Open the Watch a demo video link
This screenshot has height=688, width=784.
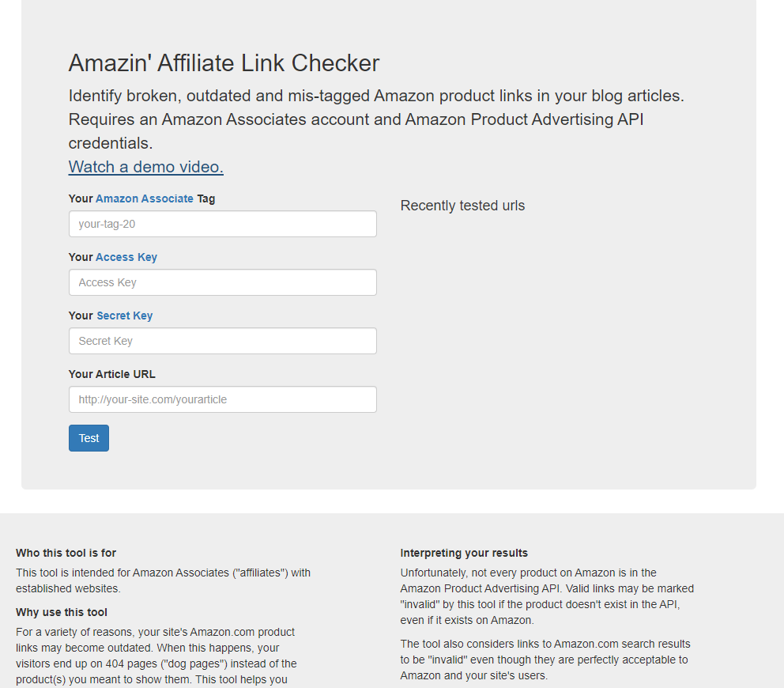point(145,167)
